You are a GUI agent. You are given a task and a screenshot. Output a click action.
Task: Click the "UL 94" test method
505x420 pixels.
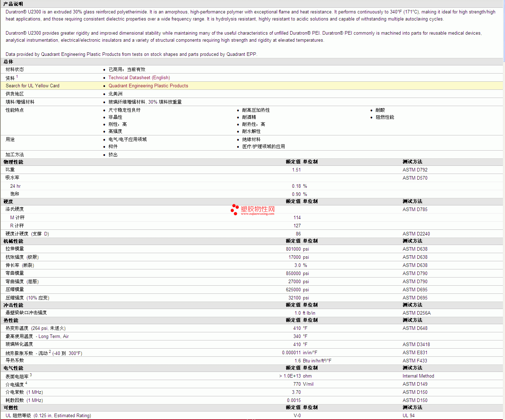pos(408,416)
